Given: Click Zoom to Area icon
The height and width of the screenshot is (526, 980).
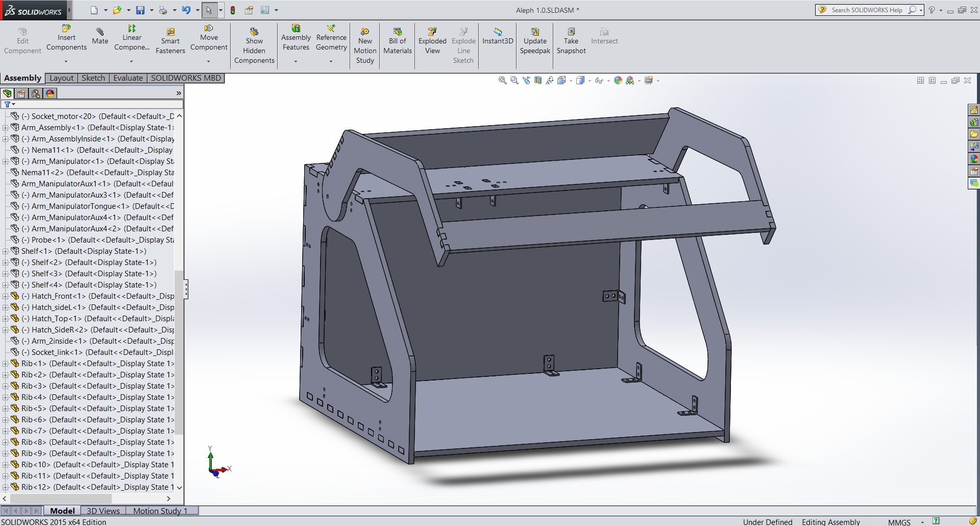Looking at the screenshot, I should pyautogui.click(x=514, y=80).
